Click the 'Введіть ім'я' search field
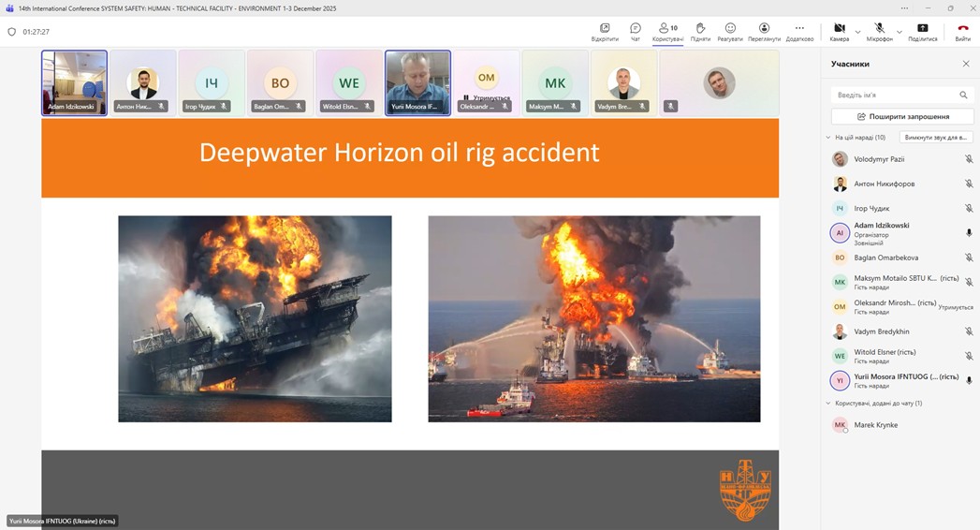The width and height of the screenshot is (980, 530). tap(894, 95)
